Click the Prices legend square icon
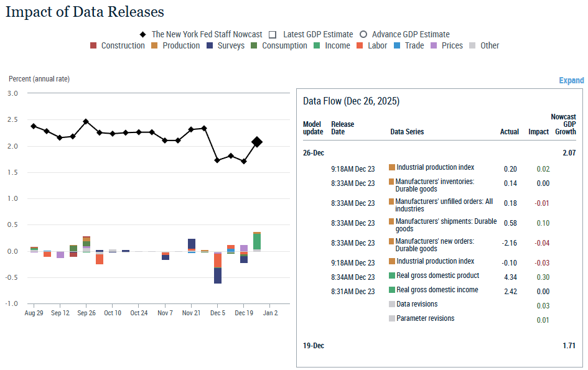Screen dimensions: 588x370 [x=434, y=45]
